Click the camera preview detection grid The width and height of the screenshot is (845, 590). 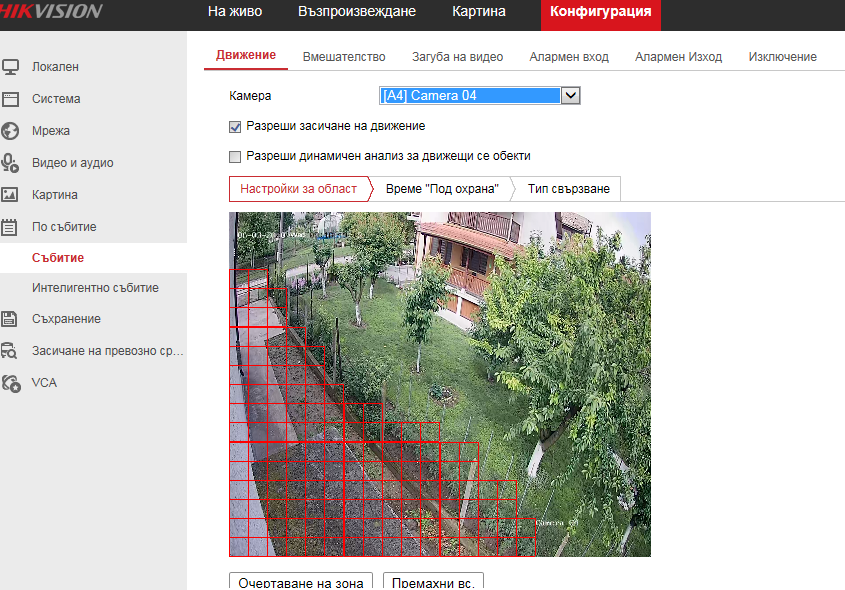click(439, 384)
